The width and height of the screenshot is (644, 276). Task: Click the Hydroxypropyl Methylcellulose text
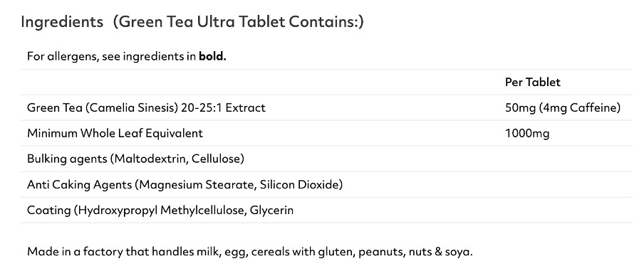point(162,211)
